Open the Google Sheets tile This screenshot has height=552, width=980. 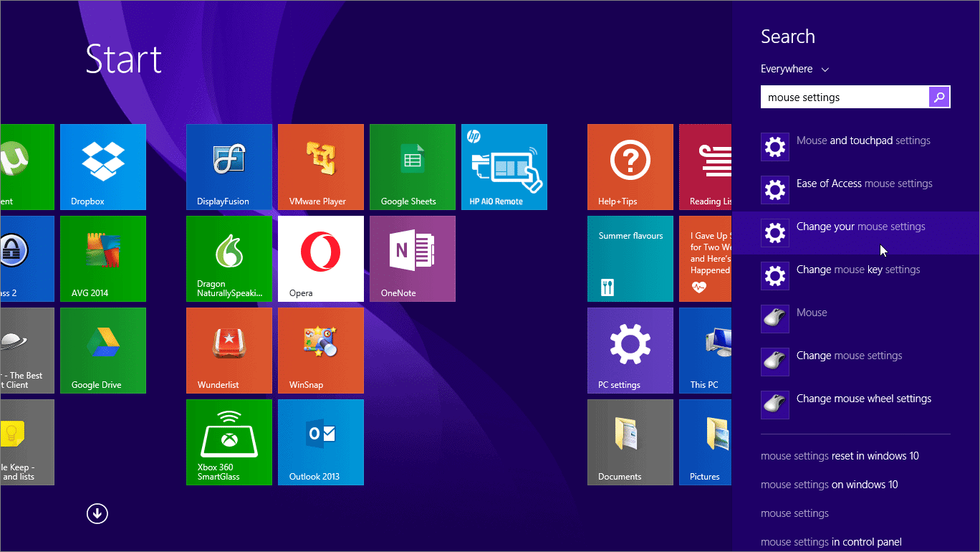point(413,167)
